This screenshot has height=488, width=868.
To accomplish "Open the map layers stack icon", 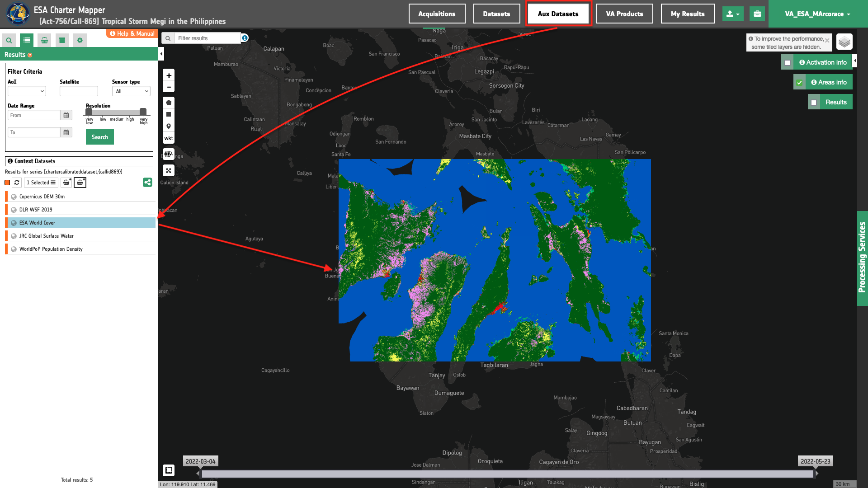I will 844,42.
